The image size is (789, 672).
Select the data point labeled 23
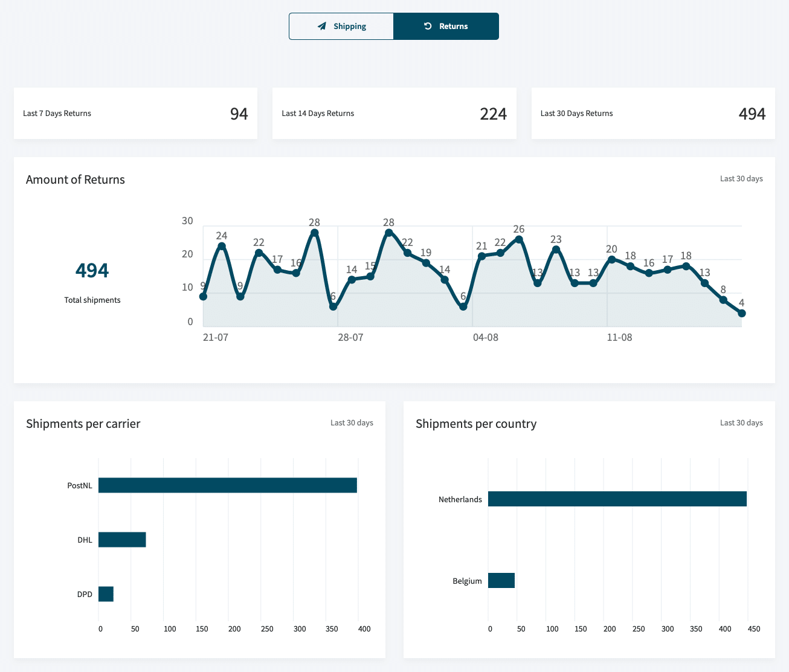click(x=556, y=248)
